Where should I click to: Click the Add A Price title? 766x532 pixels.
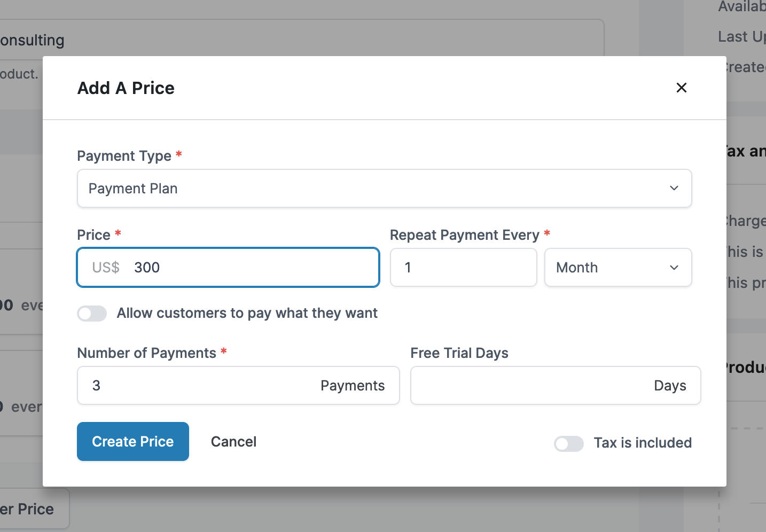tap(126, 88)
